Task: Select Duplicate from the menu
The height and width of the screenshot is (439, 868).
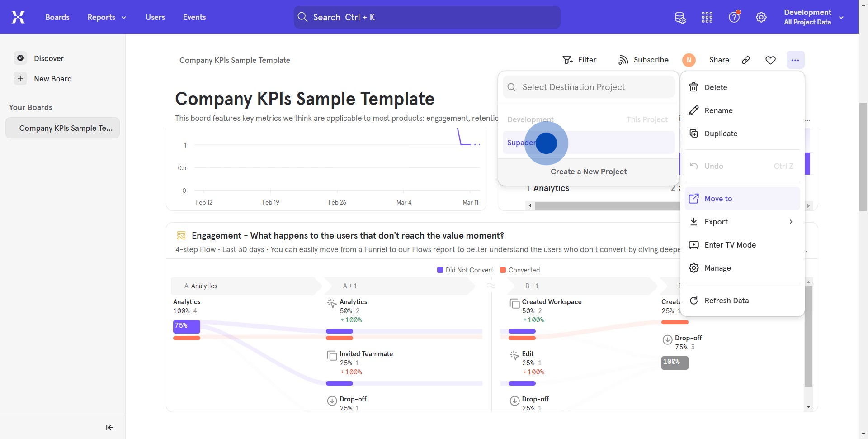Action: 721,134
